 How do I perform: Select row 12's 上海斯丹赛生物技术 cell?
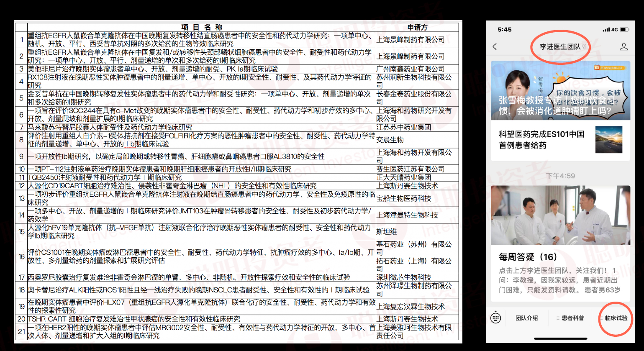coord(417,186)
